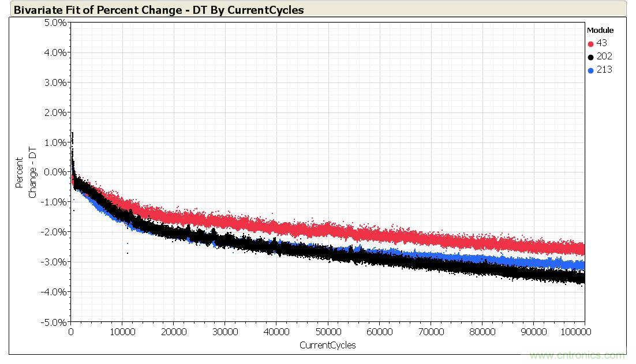Click the Bivariate Fit of Percent Change title
The height and width of the screenshot is (364, 636).
coord(158,10)
